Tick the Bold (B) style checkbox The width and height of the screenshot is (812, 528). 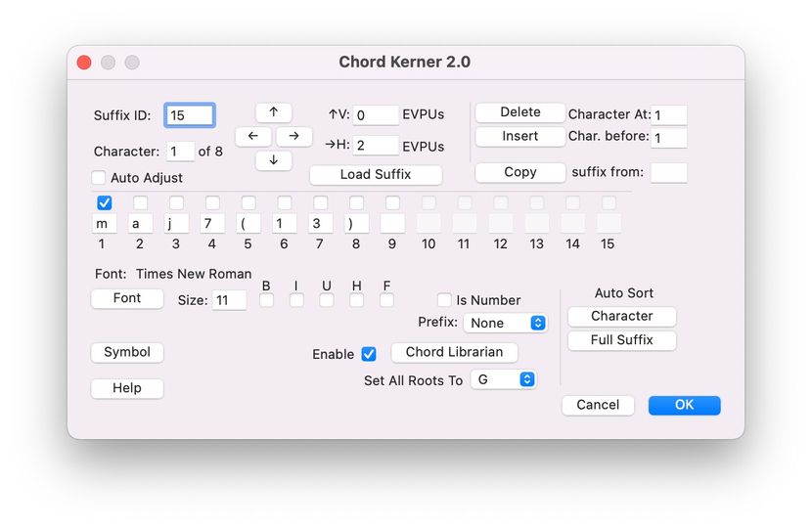click(266, 300)
